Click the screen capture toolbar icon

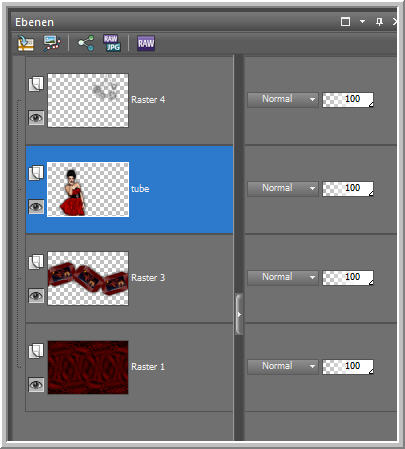tap(52, 43)
